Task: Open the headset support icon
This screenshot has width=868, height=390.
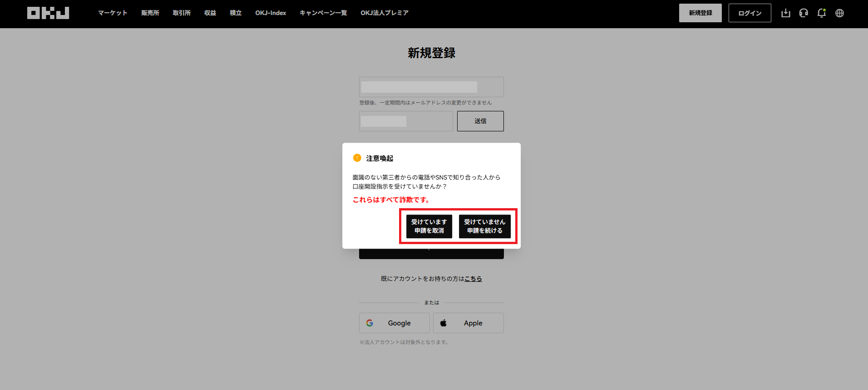Action: [804, 13]
